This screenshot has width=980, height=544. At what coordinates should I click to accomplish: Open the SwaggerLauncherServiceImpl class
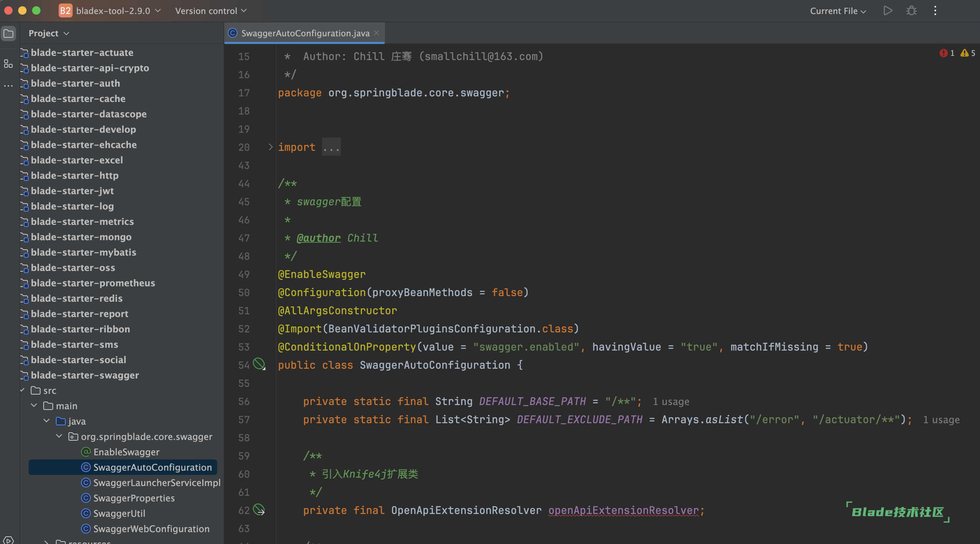(x=157, y=483)
